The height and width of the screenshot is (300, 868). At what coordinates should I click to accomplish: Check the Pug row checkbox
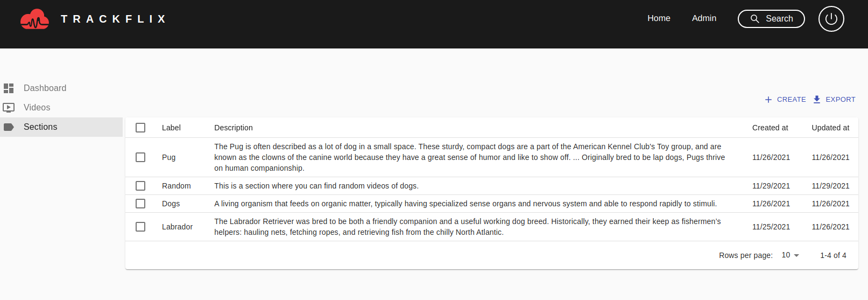[140, 157]
